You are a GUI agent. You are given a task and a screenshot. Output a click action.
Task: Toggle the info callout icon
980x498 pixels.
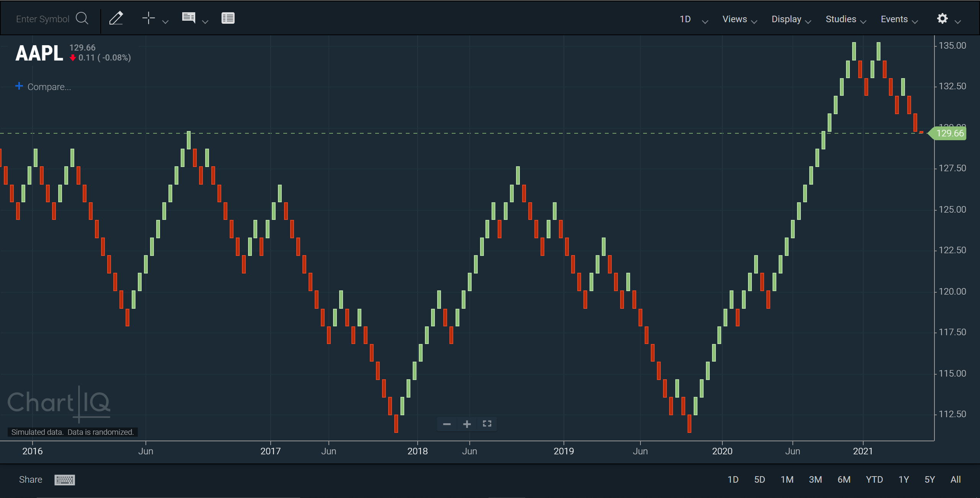[x=189, y=18]
